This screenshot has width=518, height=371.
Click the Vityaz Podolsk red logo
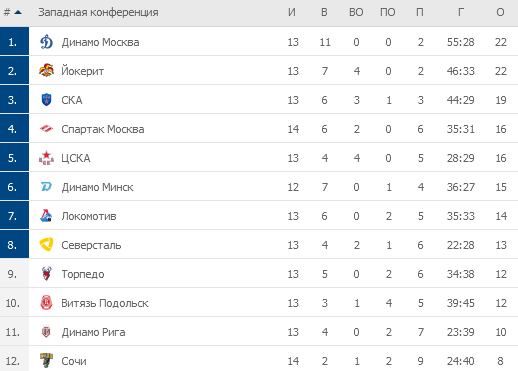46,303
